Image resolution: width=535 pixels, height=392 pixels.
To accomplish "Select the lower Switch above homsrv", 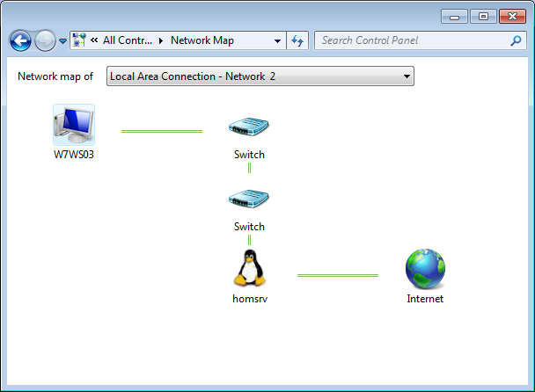I will click(249, 200).
